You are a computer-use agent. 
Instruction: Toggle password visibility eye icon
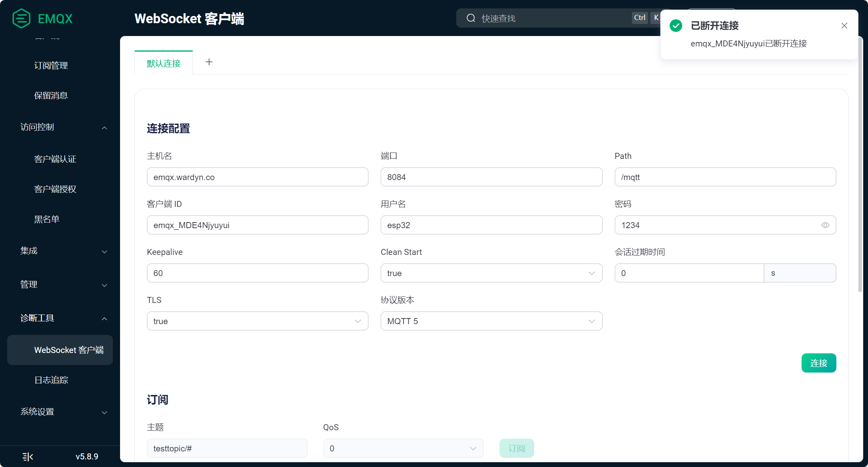[825, 225]
